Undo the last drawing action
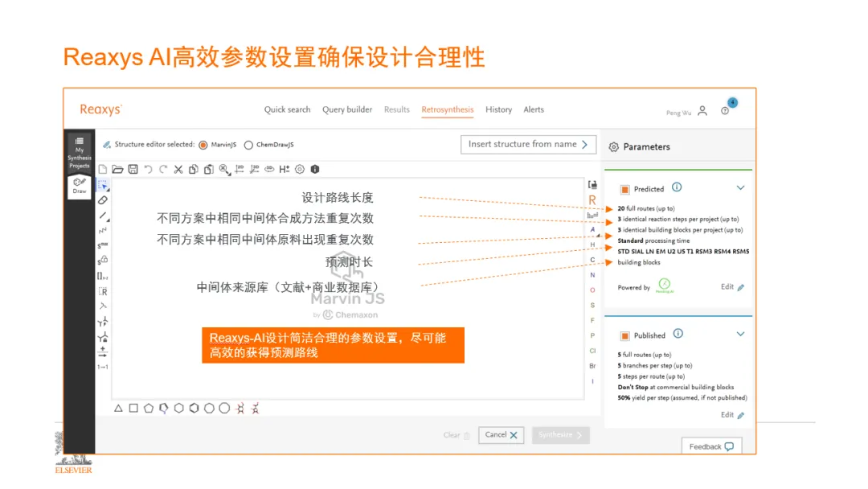 coord(149,170)
